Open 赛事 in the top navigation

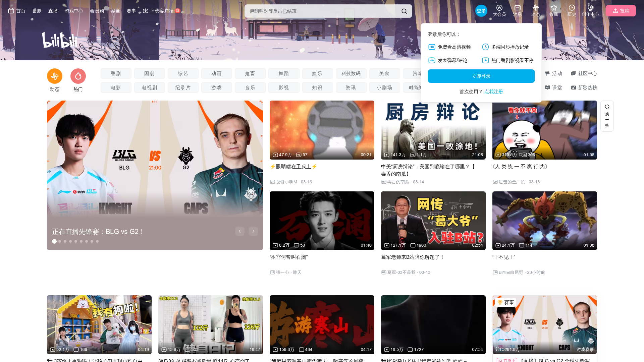[131, 11]
